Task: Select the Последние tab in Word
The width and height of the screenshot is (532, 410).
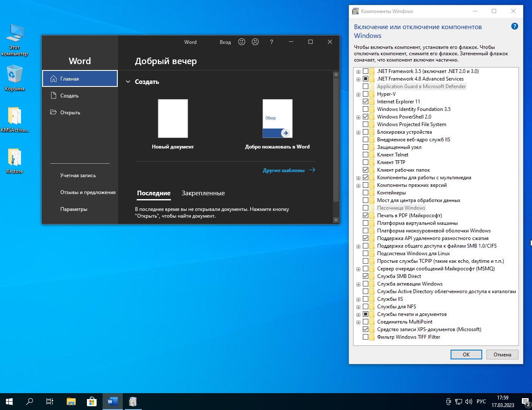Action: (154, 192)
